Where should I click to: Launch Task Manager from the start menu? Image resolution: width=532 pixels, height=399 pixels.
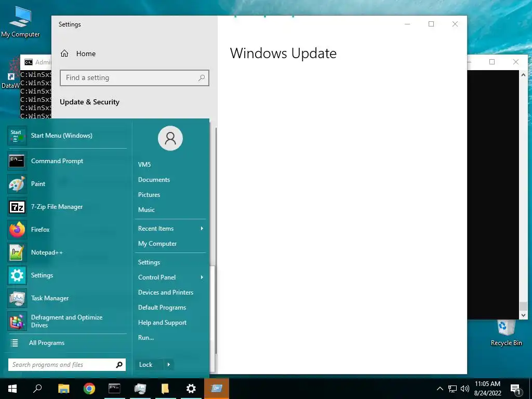(67, 298)
